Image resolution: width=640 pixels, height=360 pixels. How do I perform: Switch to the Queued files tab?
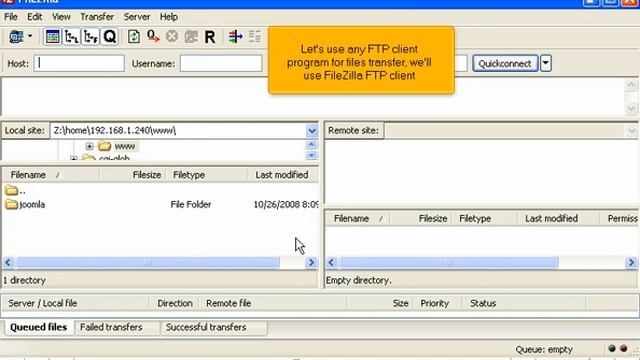(x=38, y=327)
